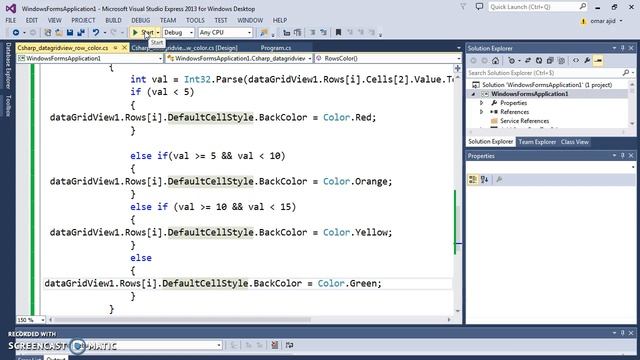This screenshot has width=640, height=360.
Task: Save the current file with Save icon
Action: pyautogui.click(x=70, y=32)
